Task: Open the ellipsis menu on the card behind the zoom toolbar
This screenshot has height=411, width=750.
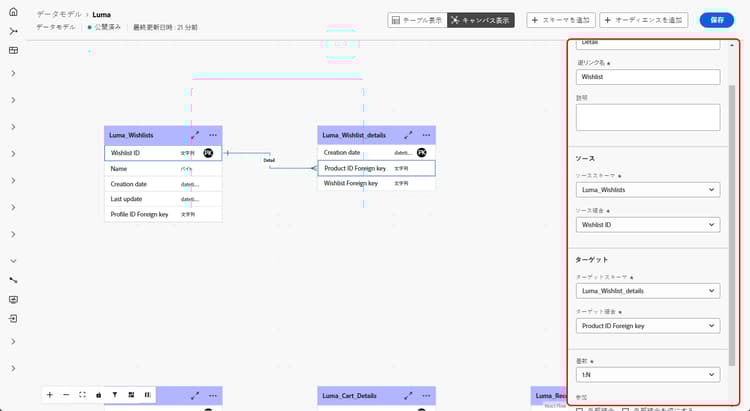Action: point(213,396)
